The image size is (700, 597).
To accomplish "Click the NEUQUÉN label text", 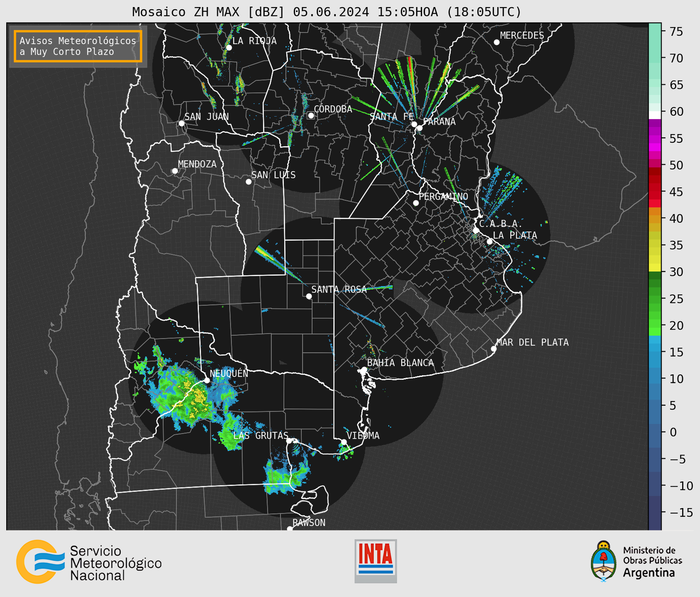I will (229, 374).
